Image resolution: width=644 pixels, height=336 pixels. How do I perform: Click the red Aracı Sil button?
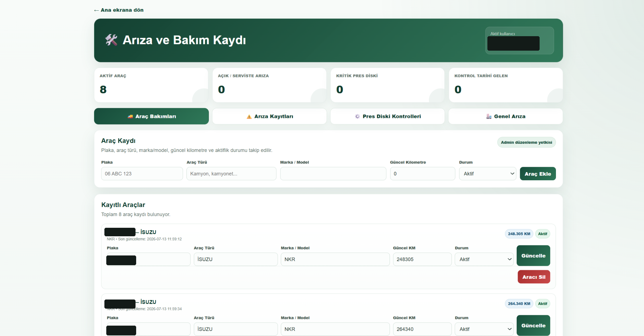click(534, 277)
